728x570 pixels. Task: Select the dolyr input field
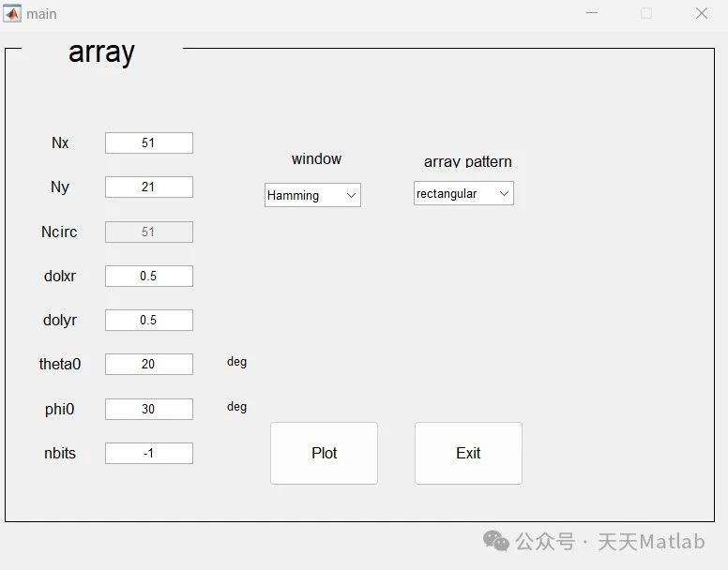[x=149, y=320]
